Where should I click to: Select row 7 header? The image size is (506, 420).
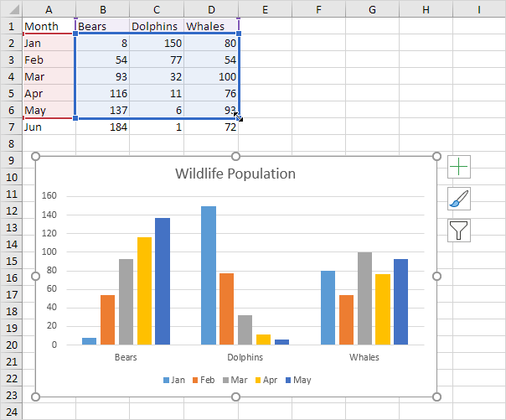click(10, 127)
